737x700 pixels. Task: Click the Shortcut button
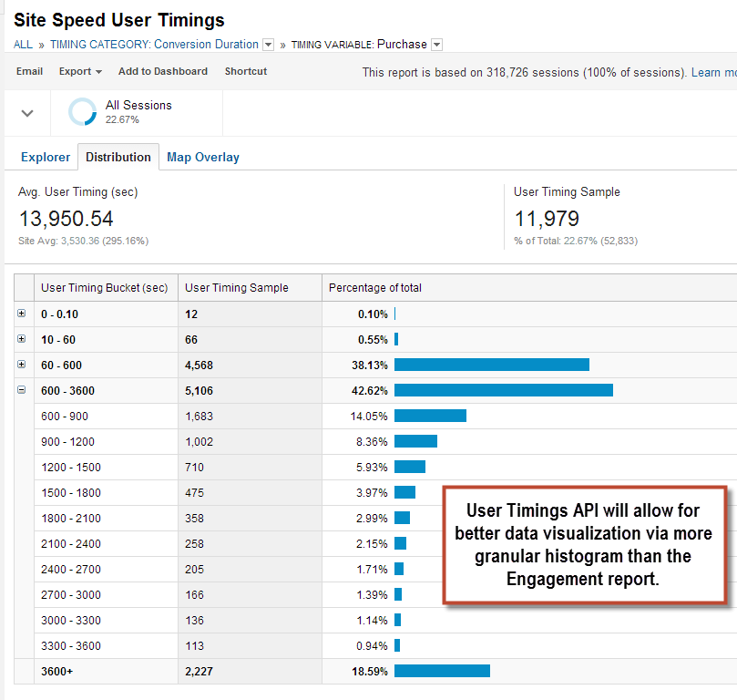(x=246, y=71)
